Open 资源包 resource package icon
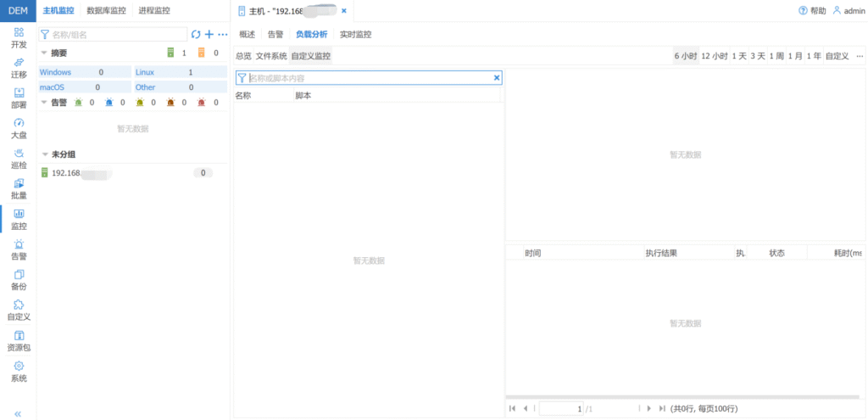The image size is (868, 420). point(19,340)
